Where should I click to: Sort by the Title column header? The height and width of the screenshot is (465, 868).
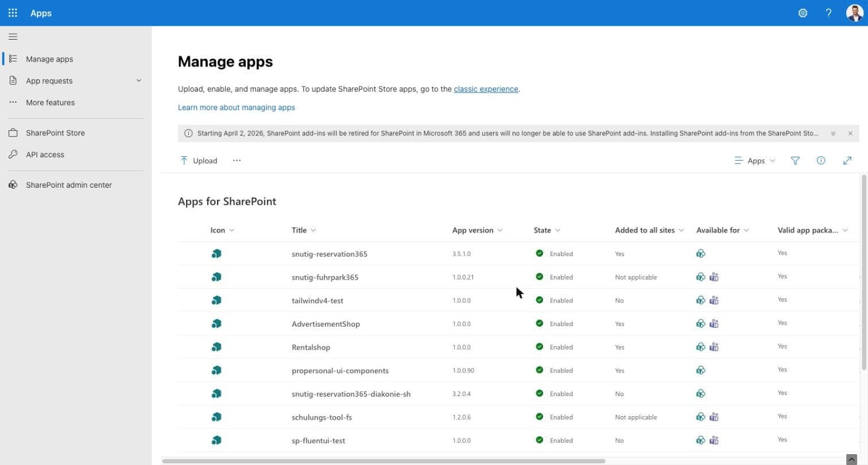pos(304,230)
